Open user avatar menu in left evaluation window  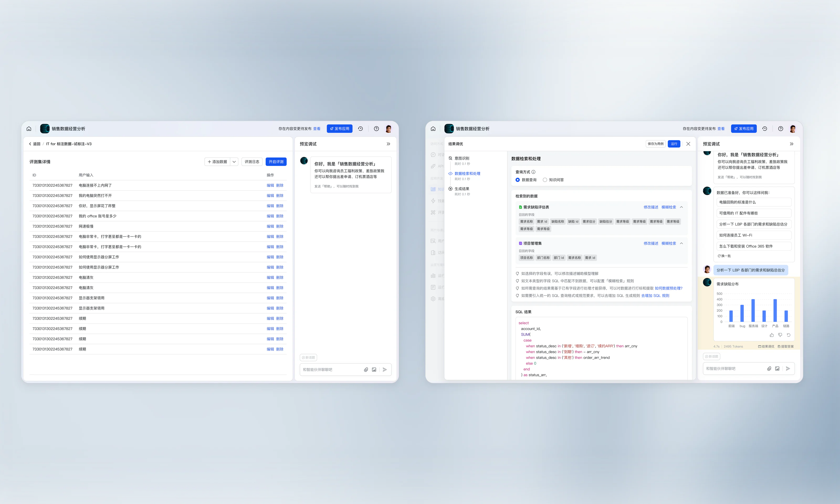point(388,129)
